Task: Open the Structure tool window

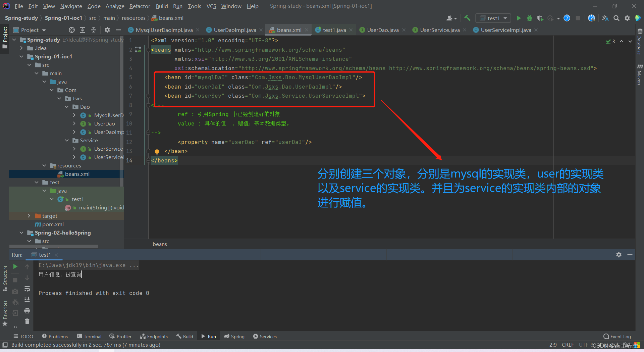Action: tap(5, 278)
